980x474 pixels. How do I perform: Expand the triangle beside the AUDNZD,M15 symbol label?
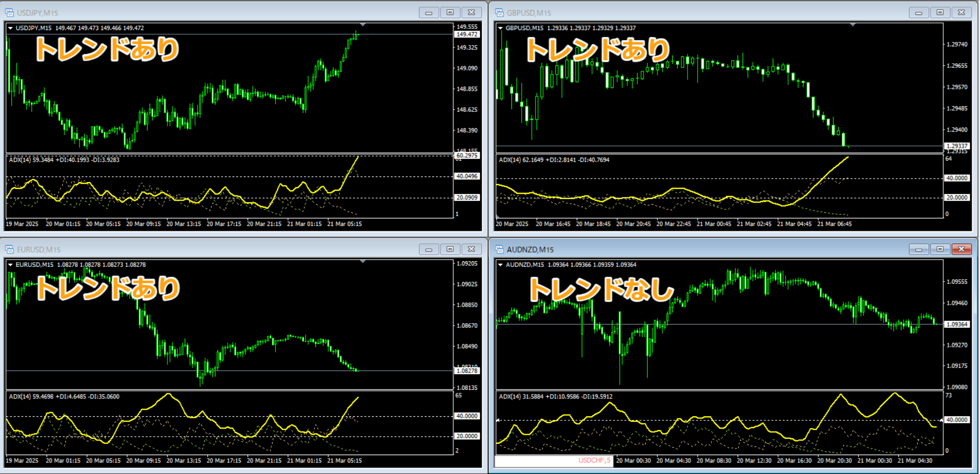(x=500, y=265)
